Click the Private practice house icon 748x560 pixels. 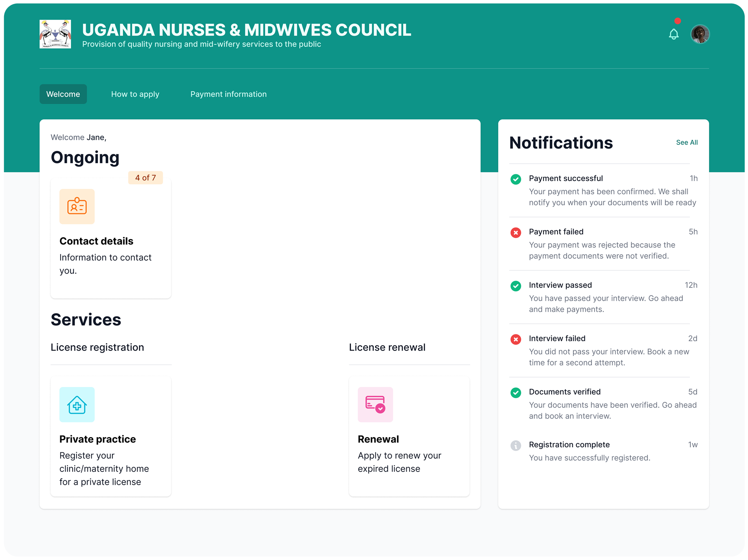(x=77, y=404)
